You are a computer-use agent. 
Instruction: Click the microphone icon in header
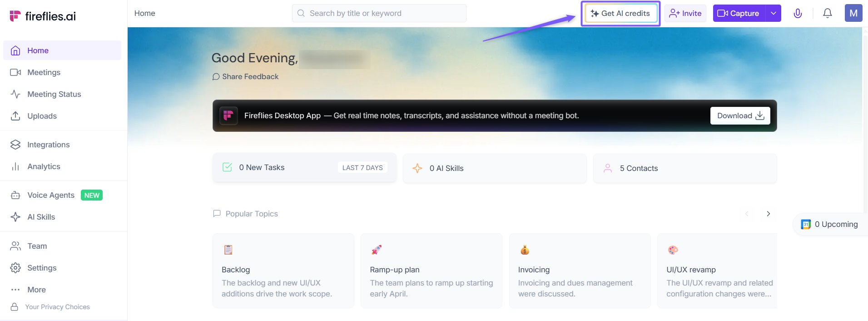pos(798,13)
